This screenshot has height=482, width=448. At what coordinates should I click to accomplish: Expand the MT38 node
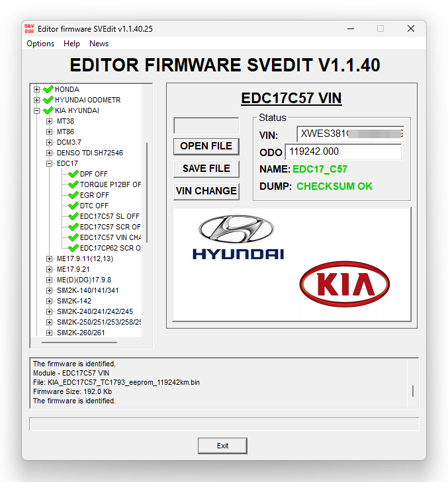pyautogui.click(x=49, y=121)
